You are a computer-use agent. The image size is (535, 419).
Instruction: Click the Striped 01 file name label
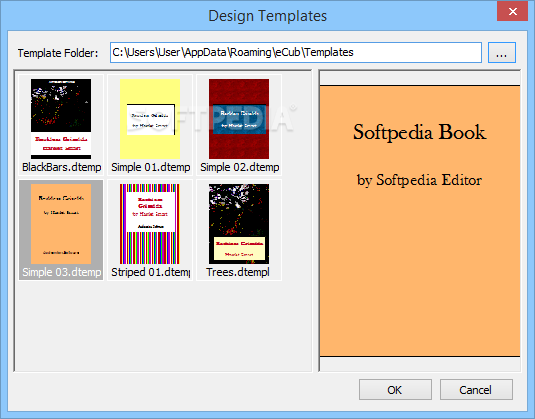coord(150,272)
